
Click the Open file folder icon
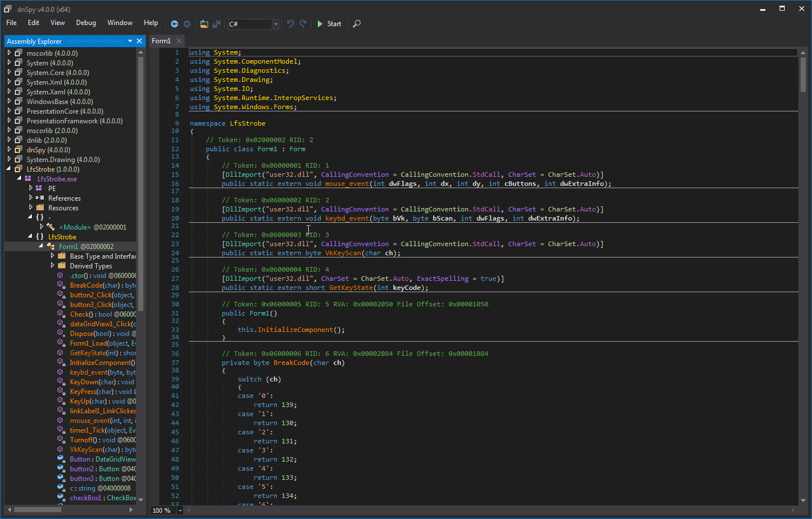(x=204, y=24)
